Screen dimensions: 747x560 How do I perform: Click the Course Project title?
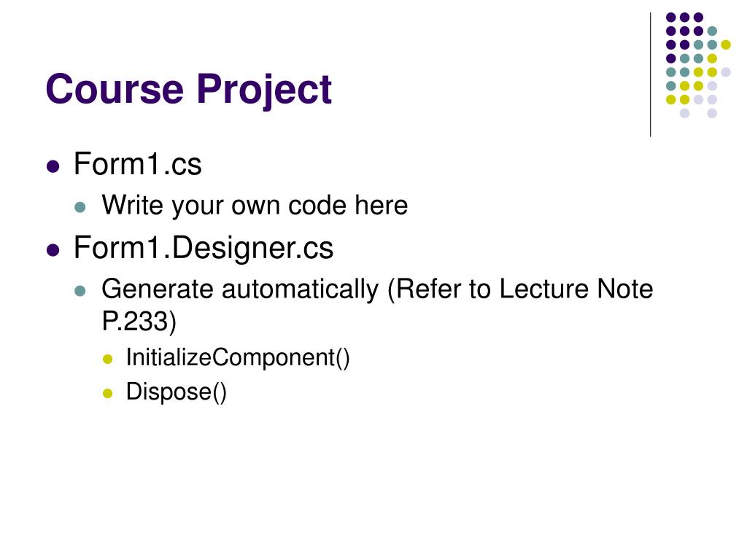(189, 89)
